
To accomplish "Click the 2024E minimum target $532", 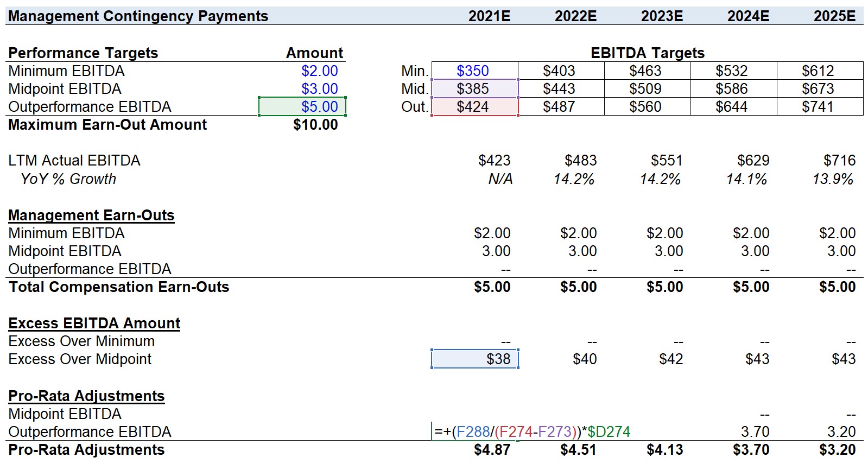I will pyautogui.click(x=734, y=71).
